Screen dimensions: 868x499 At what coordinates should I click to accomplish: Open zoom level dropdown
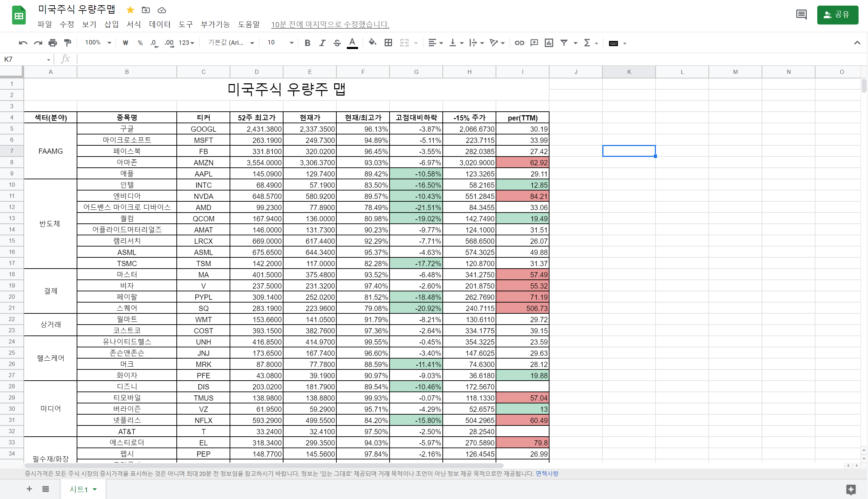pos(98,42)
